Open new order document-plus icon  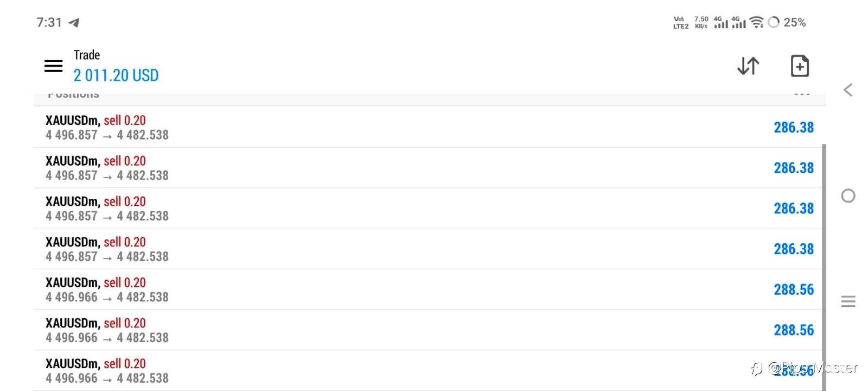[800, 66]
